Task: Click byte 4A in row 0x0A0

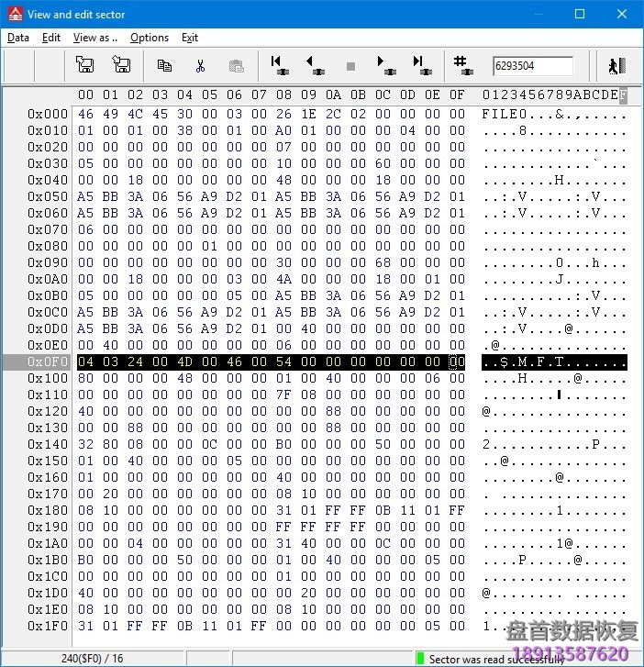Action: (x=283, y=279)
